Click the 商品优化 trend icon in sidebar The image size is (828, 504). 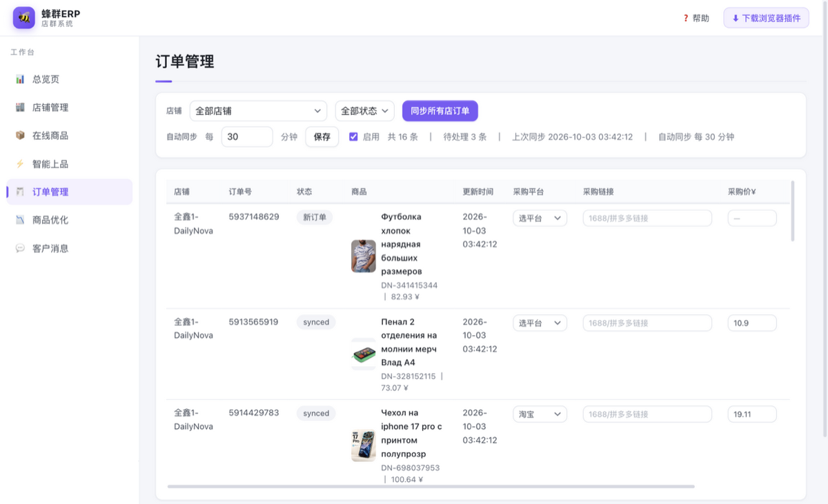20,220
